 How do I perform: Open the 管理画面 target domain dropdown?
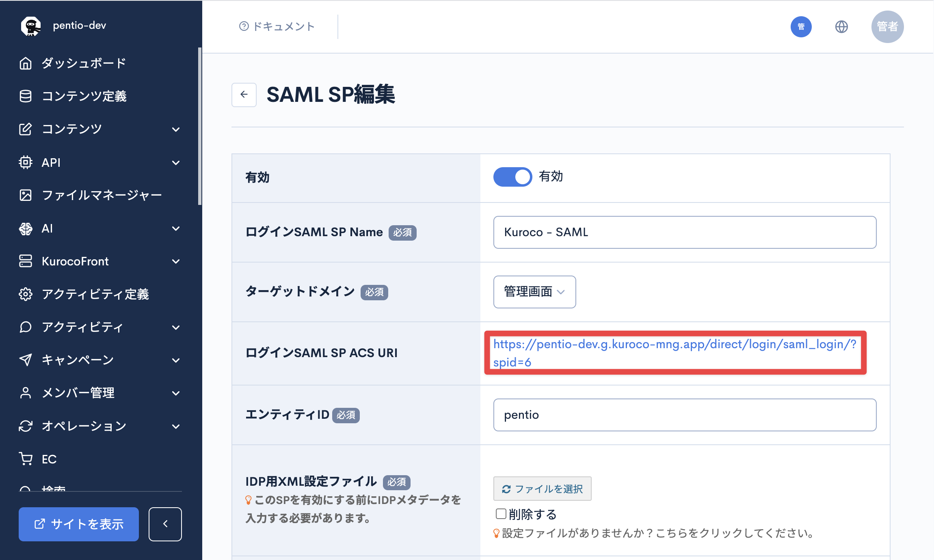tap(534, 292)
